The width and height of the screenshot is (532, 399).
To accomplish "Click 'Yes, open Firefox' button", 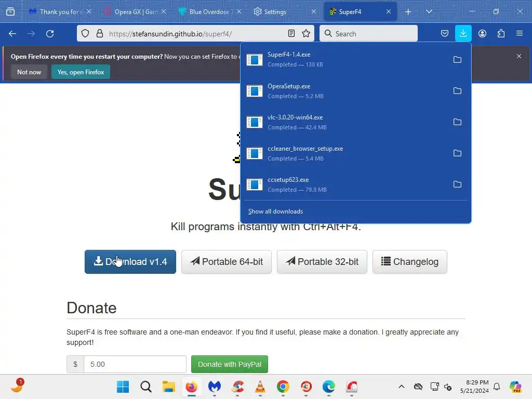I will coord(81,72).
